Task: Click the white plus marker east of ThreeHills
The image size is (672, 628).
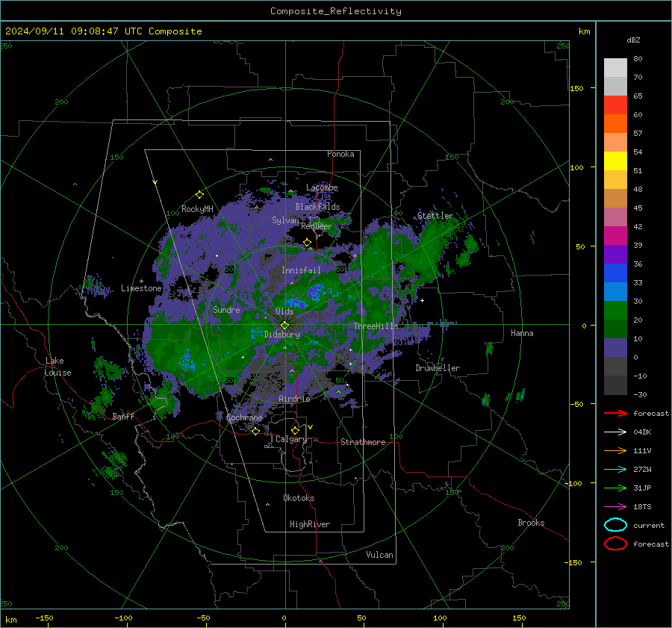Action: 422,300
